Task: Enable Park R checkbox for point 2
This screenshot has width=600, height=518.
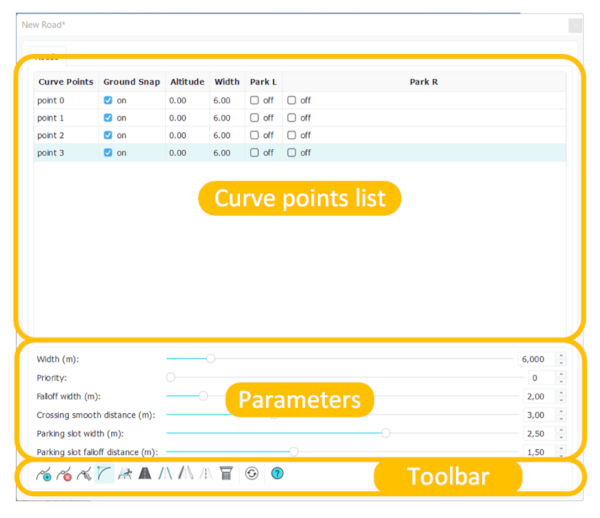Action: (x=292, y=135)
